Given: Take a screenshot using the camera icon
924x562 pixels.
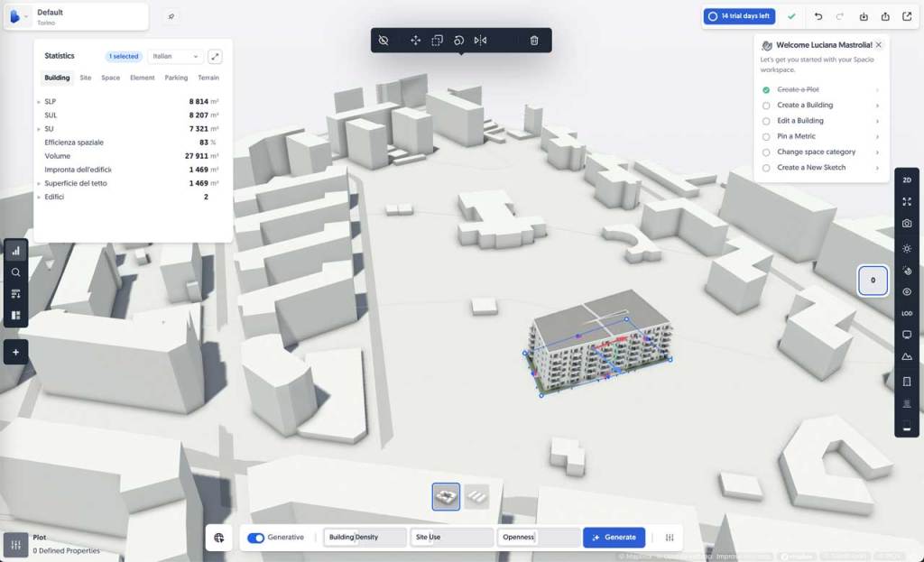Looking at the screenshot, I should (908, 221).
